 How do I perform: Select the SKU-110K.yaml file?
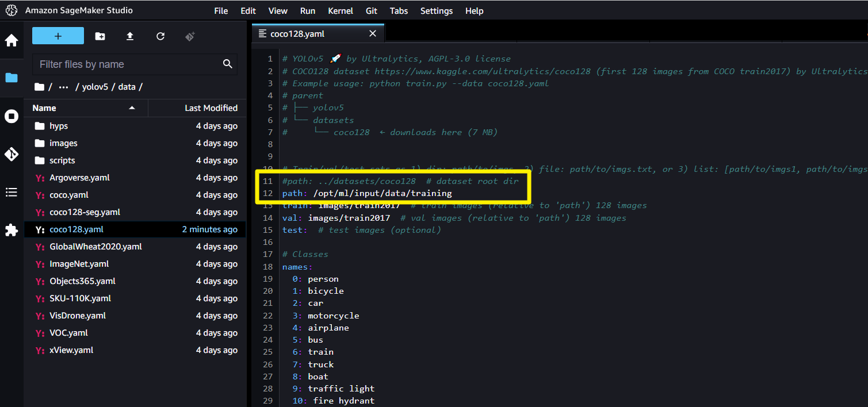point(135,298)
